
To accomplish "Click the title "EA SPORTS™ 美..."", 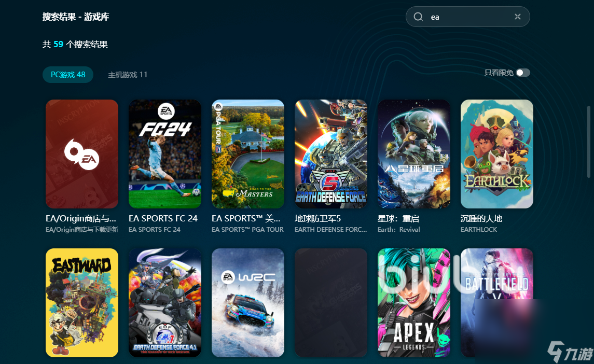I will click(x=246, y=218).
